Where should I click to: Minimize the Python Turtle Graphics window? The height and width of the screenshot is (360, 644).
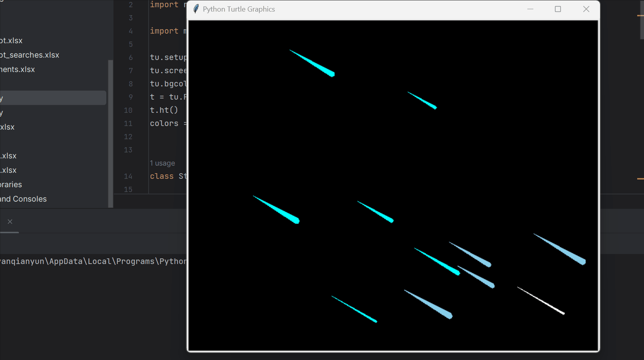point(530,9)
